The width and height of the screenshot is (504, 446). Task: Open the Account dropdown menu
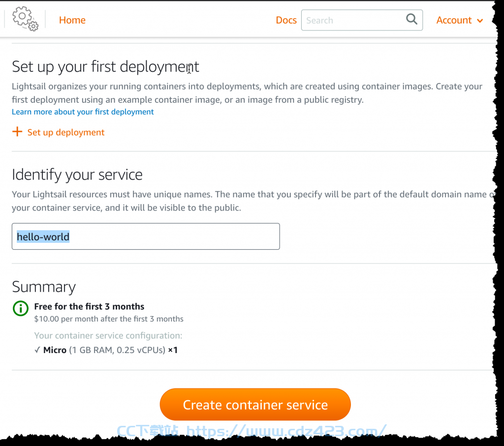click(459, 20)
